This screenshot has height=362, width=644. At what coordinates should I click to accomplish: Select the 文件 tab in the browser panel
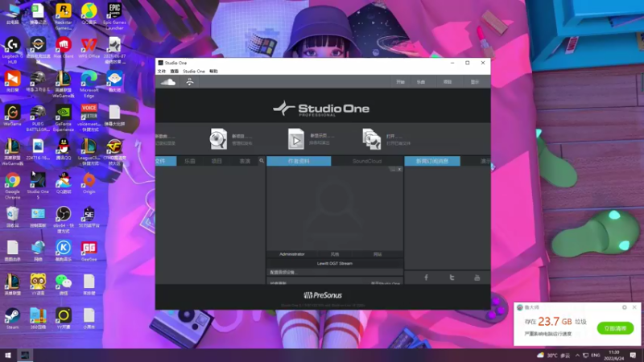pyautogui.click(x=166, y=161)
